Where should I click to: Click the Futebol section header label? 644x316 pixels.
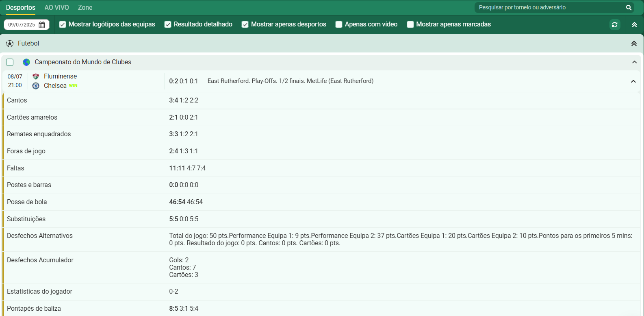click(x=28, y=44)
